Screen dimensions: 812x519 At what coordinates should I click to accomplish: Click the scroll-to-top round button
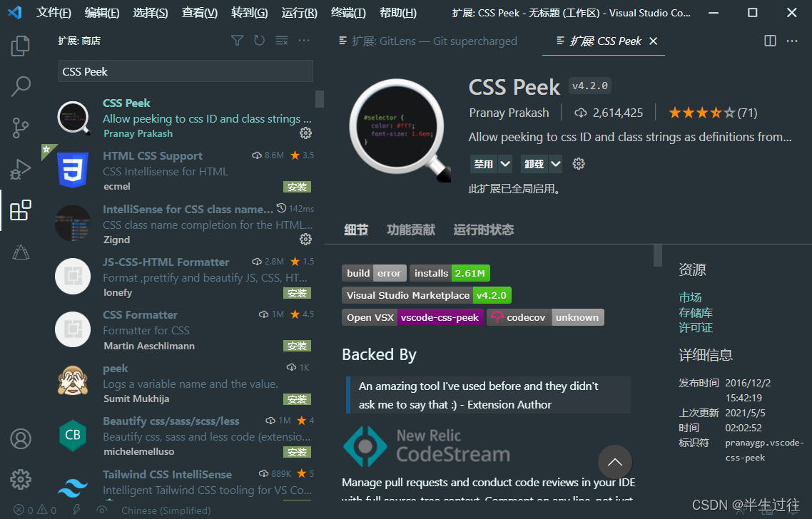[x=614, y=462]
